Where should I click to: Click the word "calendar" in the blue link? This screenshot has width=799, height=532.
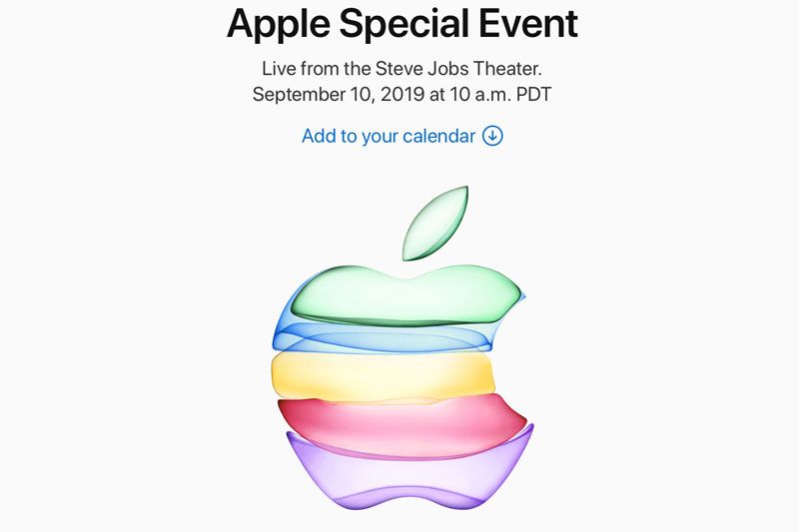[x=438, y=136]
